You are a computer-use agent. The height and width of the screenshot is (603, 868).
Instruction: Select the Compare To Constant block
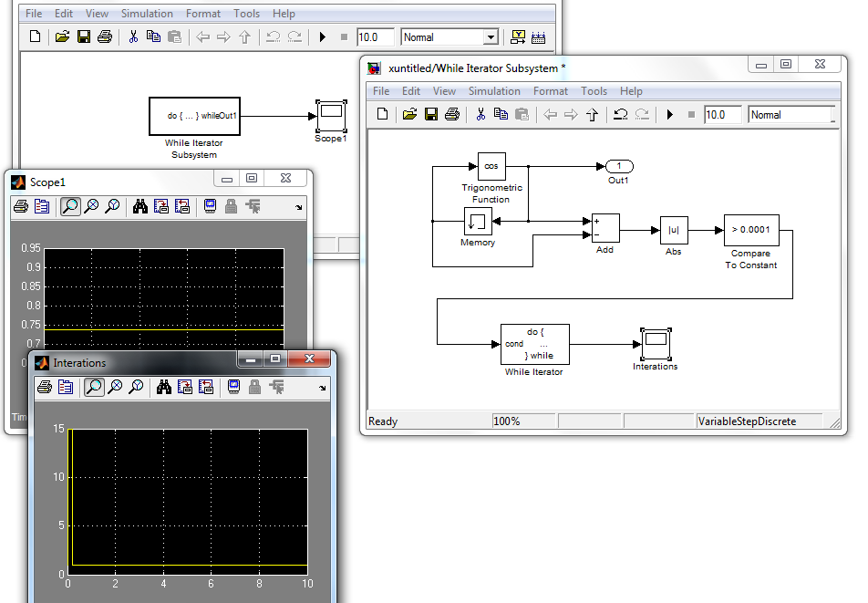tap(750, 231)
